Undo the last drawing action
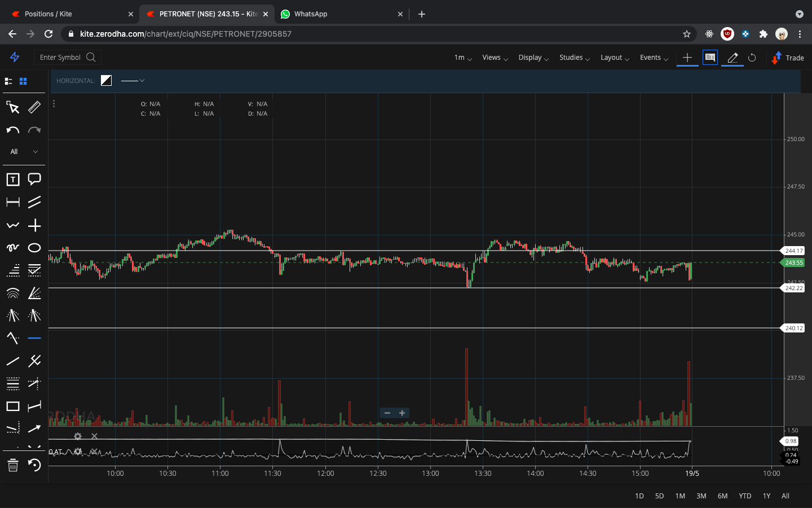812x508 pixels. coord(12,130)
